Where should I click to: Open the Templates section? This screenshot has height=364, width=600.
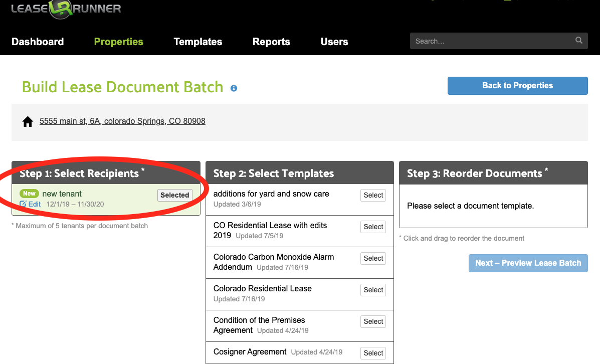[197, 42]
